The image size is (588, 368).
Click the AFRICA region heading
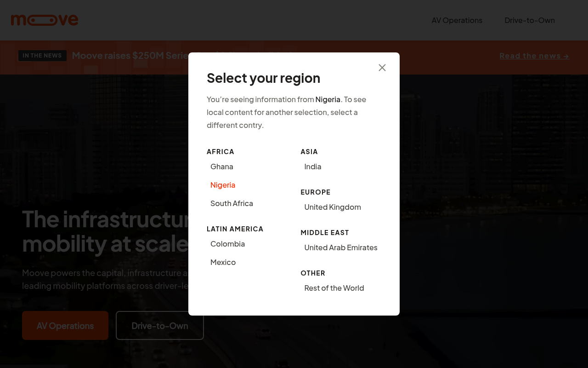pyautogui.click(x=220, y=152)
